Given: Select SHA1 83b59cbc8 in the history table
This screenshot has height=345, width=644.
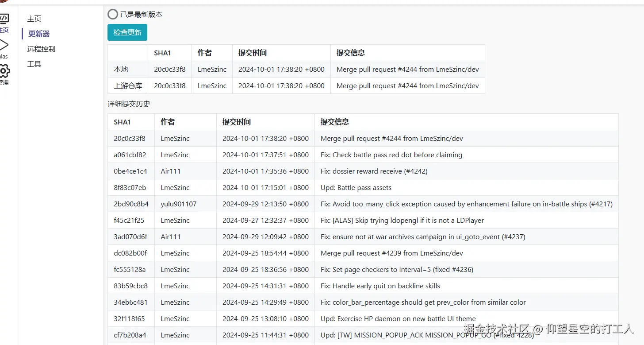Looking at the screenshot, I should [131, 286].
